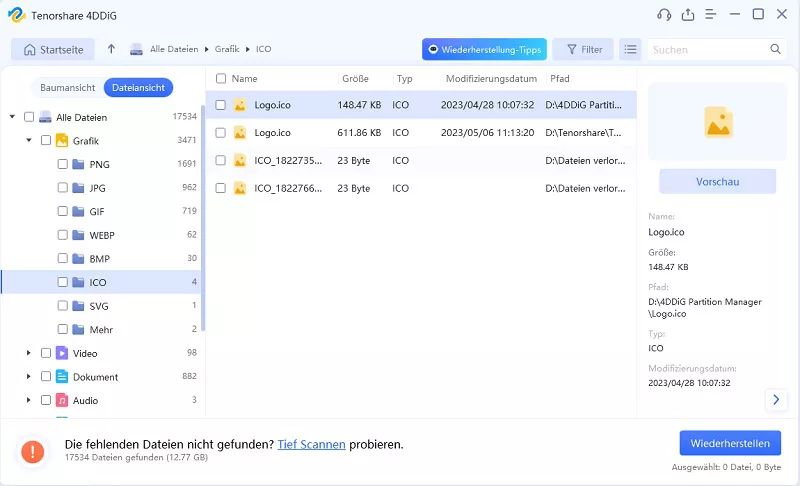Sort file list by Pfad column
This screenshot has height=486, width=800.
560,79
